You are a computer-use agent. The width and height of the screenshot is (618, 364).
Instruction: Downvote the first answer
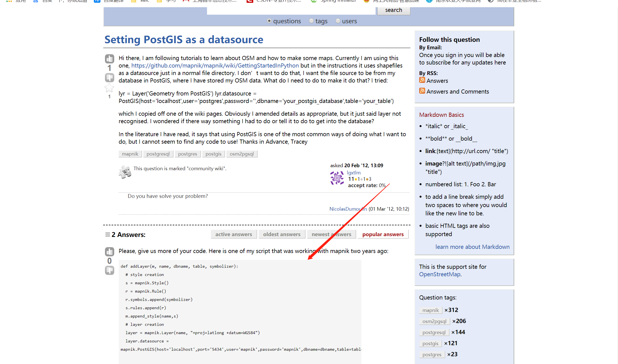coord(109,270)
